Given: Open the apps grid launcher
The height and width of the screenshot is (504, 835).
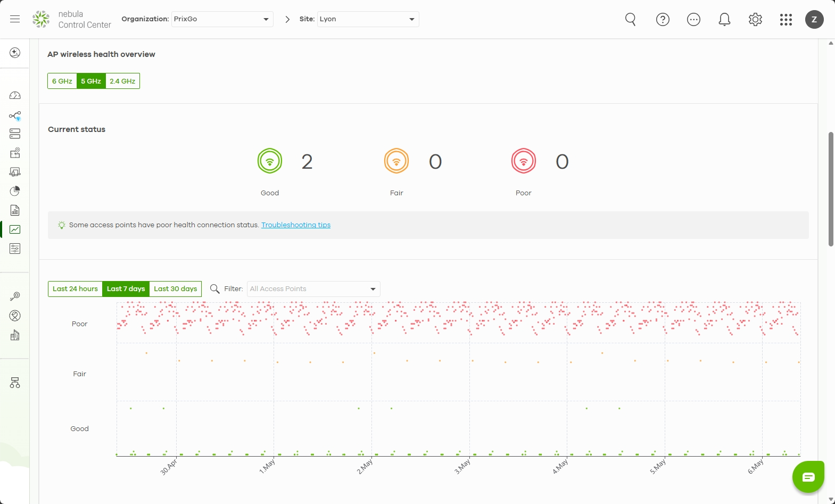Looking at the screenshot, I should tap(786, 20).
